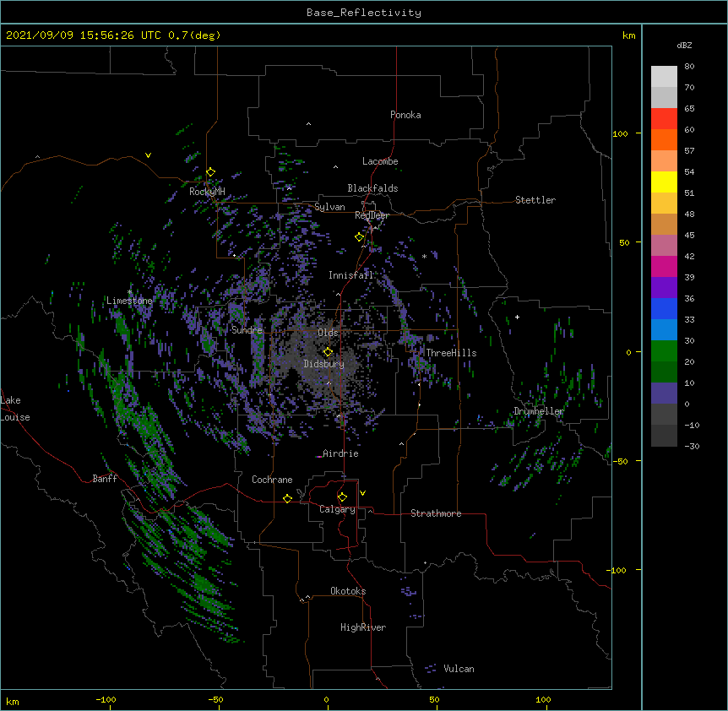Screen dimensions: 728x711
Task: Select the light blue 30-33 dBZ swatch
Action: (x=664, y=329)
